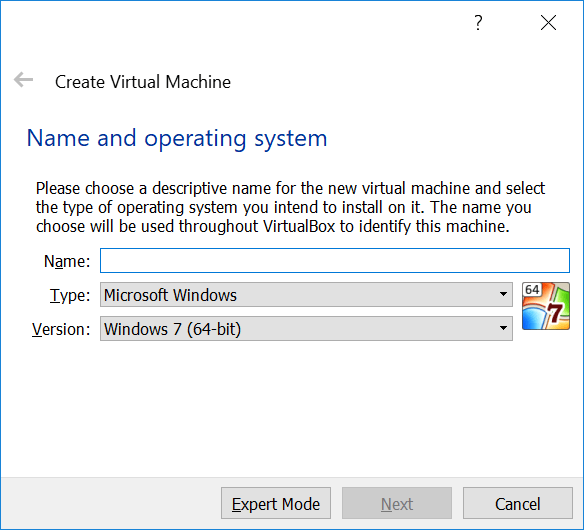Click the Version: label
The image size is (584, 530).
click(61, 329)
